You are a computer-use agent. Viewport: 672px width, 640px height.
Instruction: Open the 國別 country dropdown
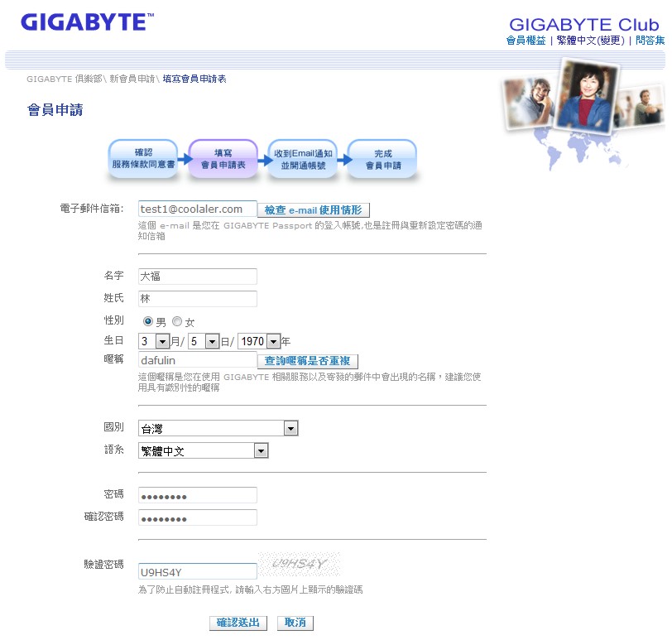[218, 428]
